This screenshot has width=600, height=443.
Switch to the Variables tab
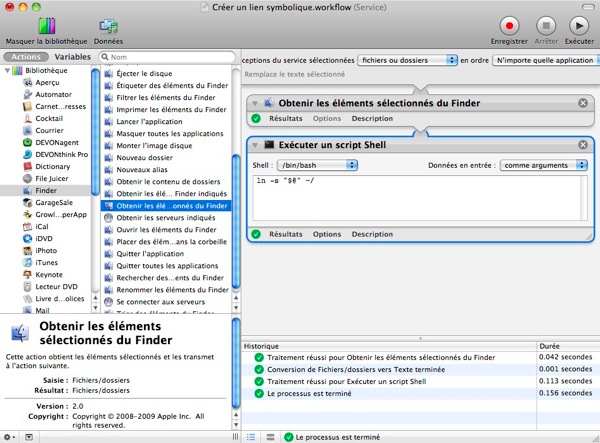[72, 57]
